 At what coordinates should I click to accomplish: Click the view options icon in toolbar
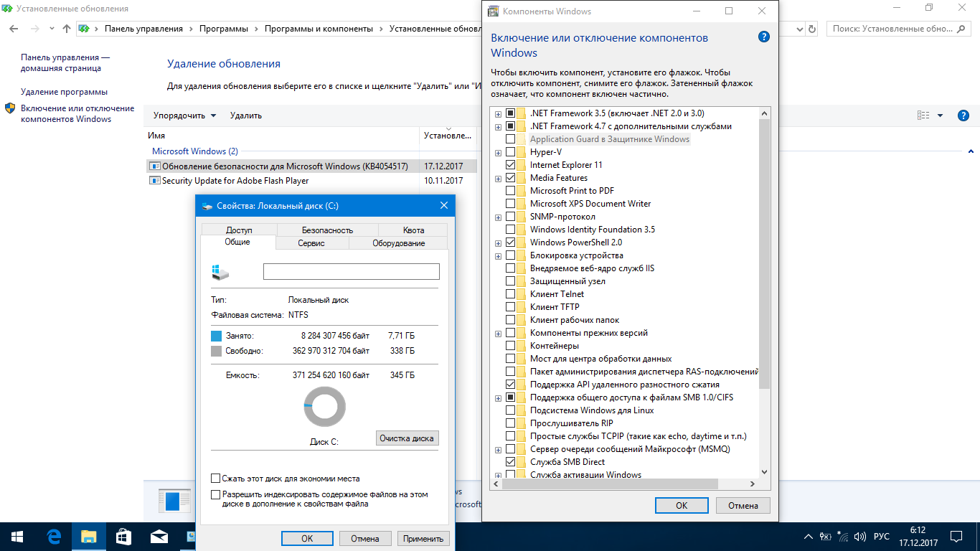tap(923, 116)
